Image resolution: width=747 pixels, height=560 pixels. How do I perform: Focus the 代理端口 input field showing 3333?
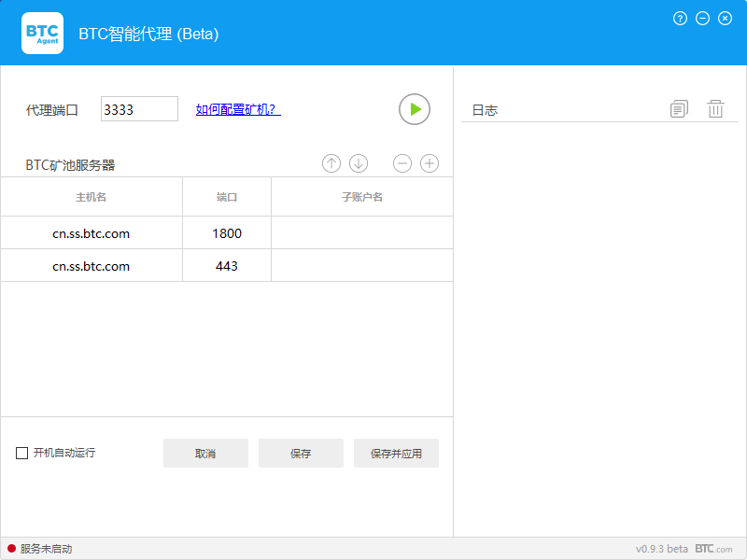[139, 109]
